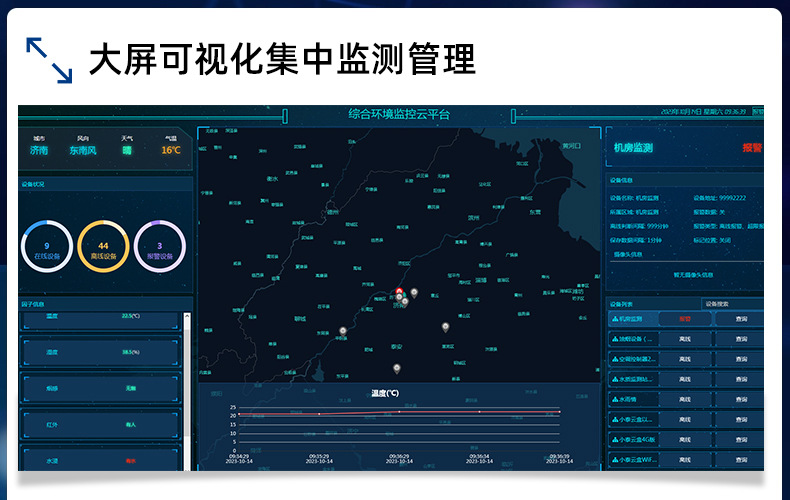The image size is (790, 500).
Task: Click the 机房监测 panel heading
Action: pos(633,148)
